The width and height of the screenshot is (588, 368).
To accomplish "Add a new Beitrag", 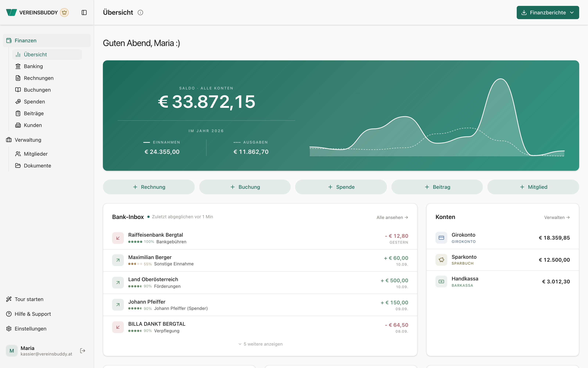I will tap(437, 187).
